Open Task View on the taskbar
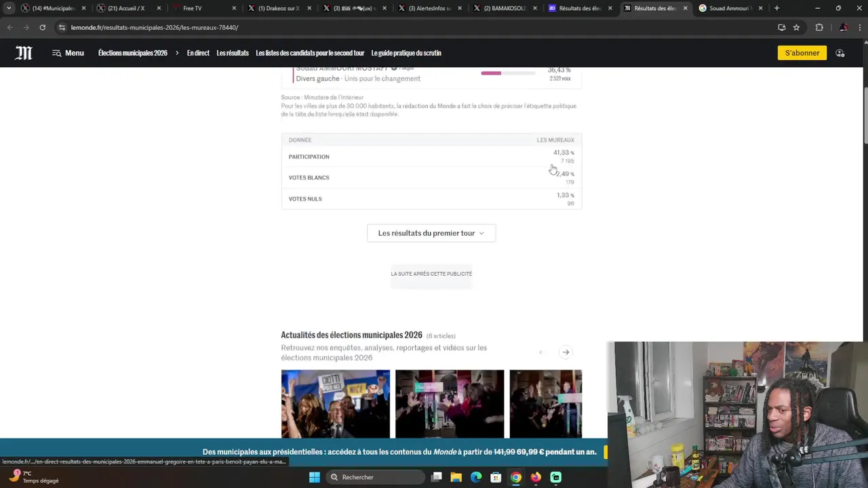 pos(437,477)
